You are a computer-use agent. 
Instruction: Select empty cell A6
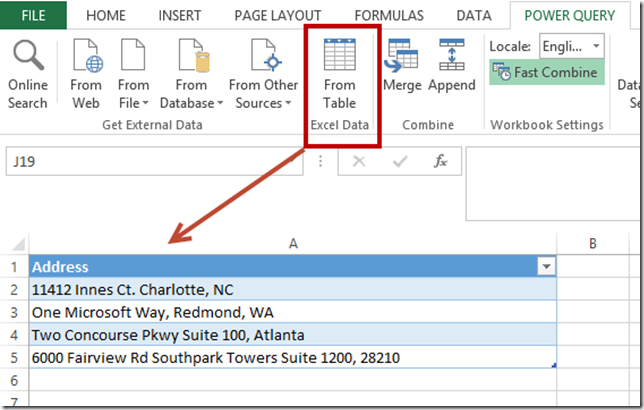pos(293,380)
